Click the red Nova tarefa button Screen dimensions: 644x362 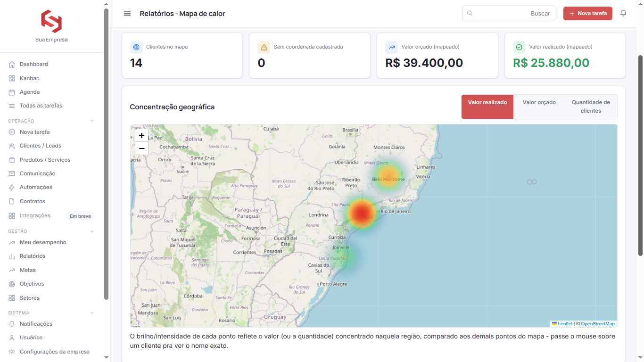coord(587,13)
